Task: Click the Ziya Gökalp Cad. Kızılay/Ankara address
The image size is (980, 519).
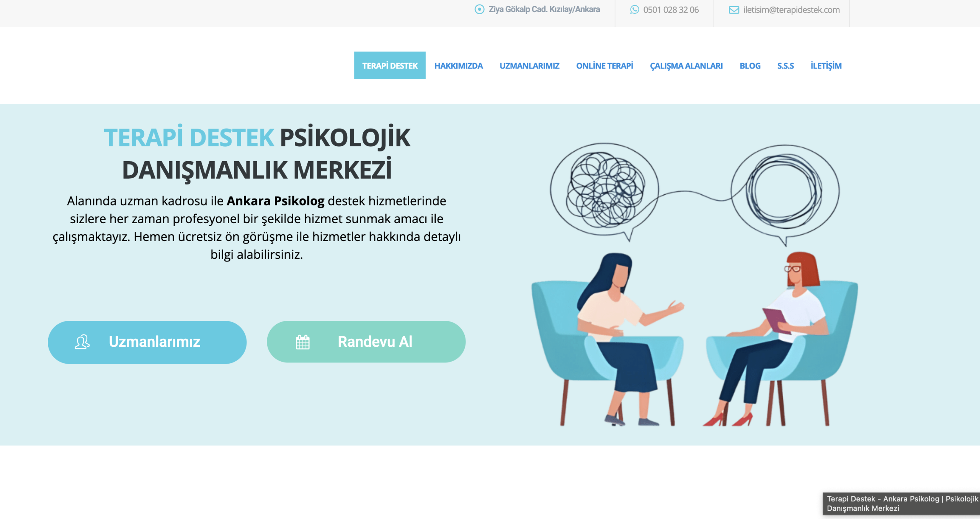Action: (x=544, y=10)
